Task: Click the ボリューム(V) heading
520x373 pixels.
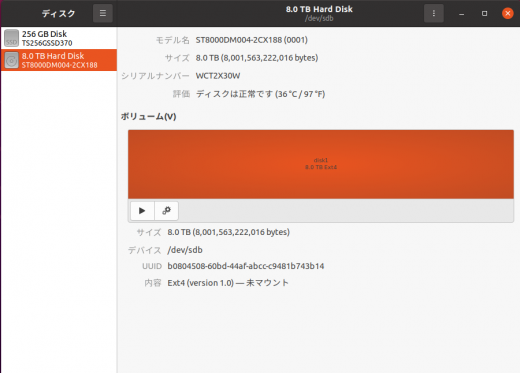Action: click(x=148, y=116)
